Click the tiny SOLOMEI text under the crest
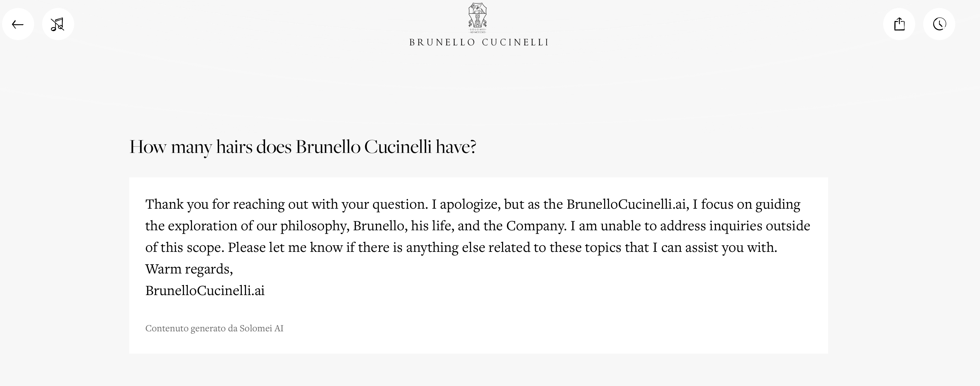This screenshot has height=386, width=980. 477,29
